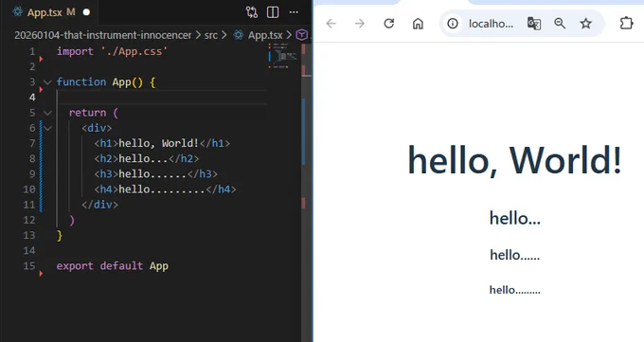Click the 'hello, World!' heading in the browser
The image size is (644, 342).
coord(514,160)
